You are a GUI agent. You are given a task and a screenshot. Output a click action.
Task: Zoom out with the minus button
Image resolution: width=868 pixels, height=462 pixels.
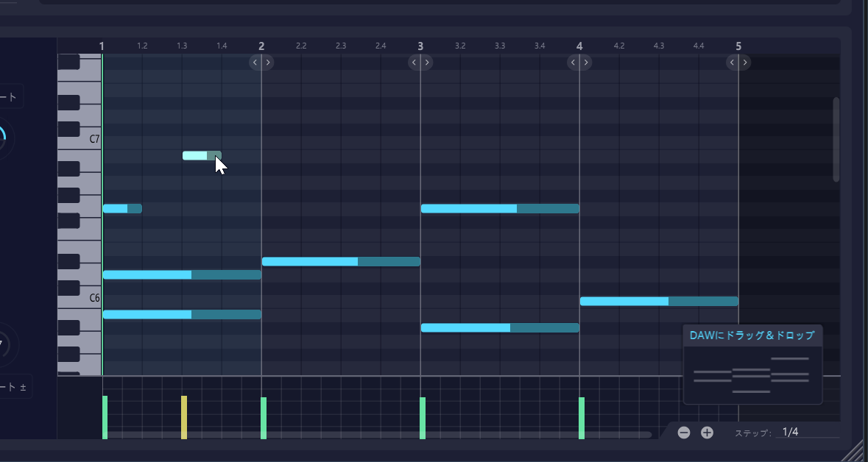[684, 433]
